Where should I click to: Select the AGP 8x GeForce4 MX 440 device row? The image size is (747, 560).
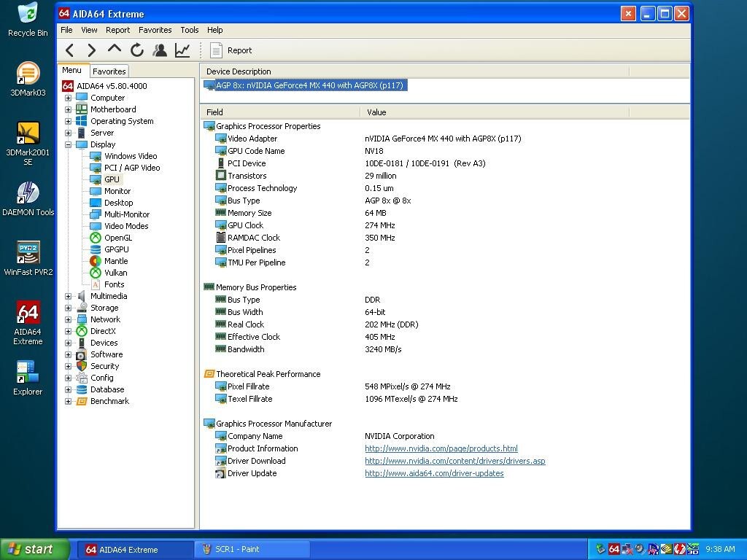click(306, 85)
